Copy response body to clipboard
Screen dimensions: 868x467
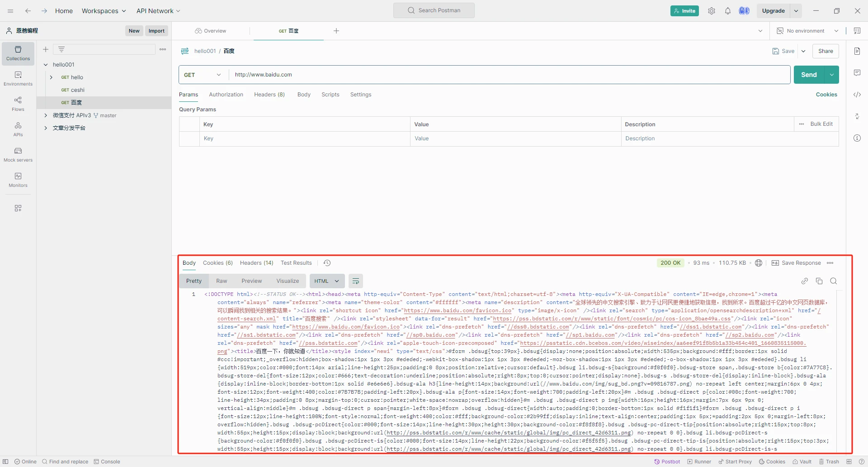(819, 281)
